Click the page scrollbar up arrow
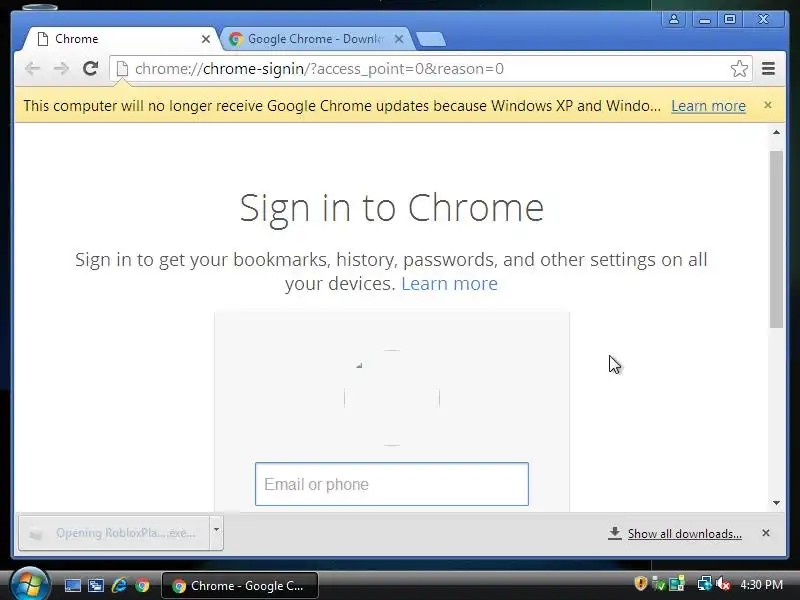The image size is (800, 600). (x=776, y=132)
